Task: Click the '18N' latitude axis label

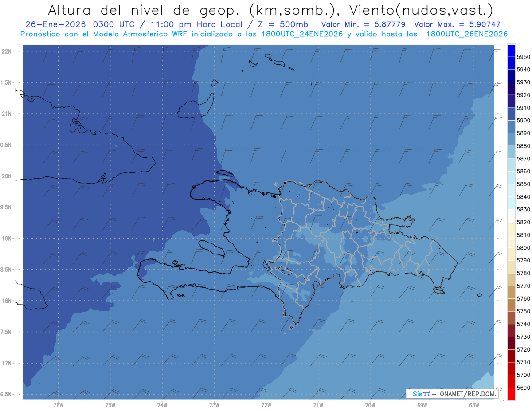Action: coord(7,301)
